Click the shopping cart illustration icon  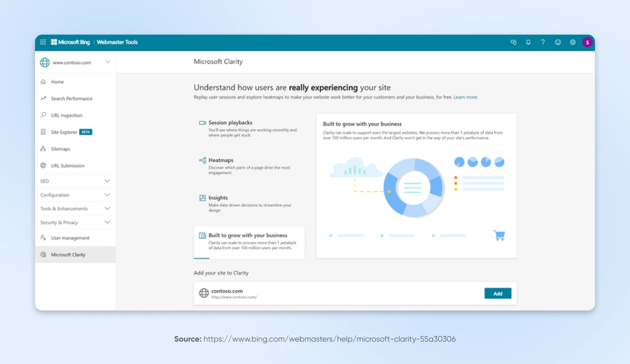pyautogui.click(x=499, y=235)
